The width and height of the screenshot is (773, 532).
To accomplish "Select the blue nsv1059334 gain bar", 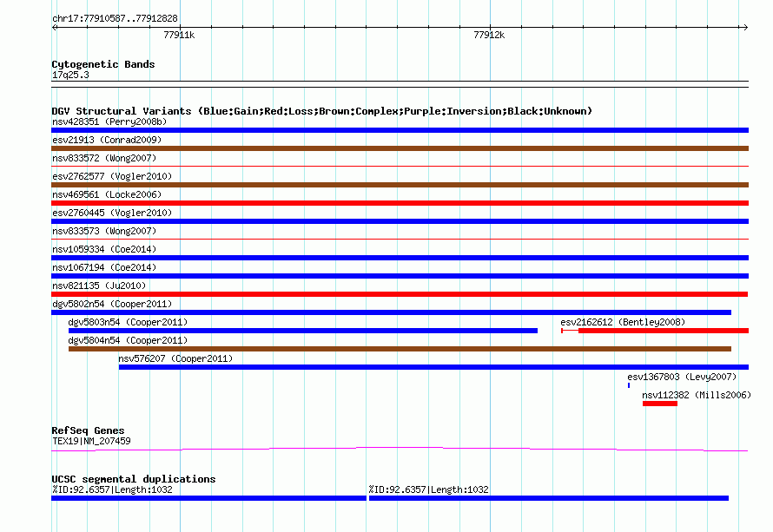I will click(x=400, y=258).
